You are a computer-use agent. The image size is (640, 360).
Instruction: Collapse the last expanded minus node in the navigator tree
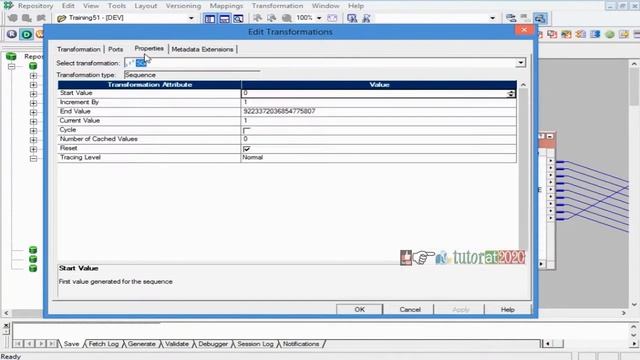tap(33, 158)
